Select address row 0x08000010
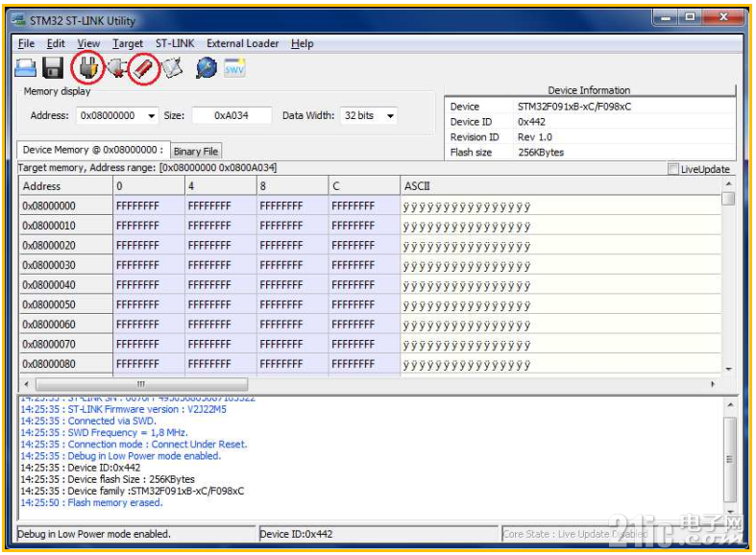Image resolution: width=756 pixels, height=555 pixels. tap(65, 226)
